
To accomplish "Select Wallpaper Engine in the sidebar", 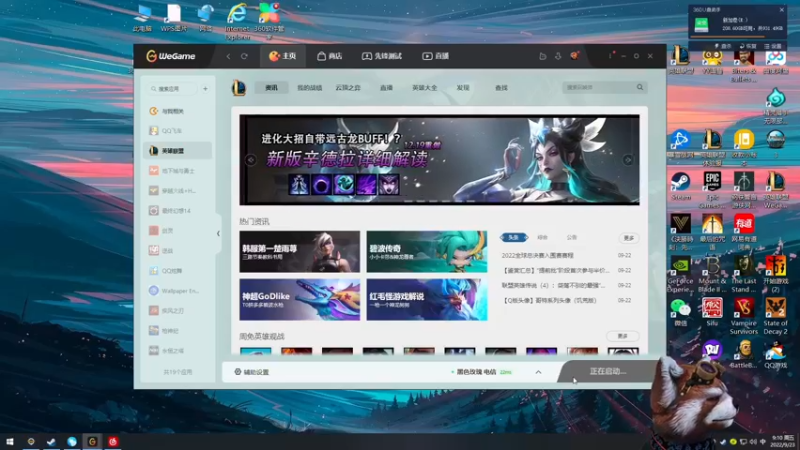I will coord(178,291).
